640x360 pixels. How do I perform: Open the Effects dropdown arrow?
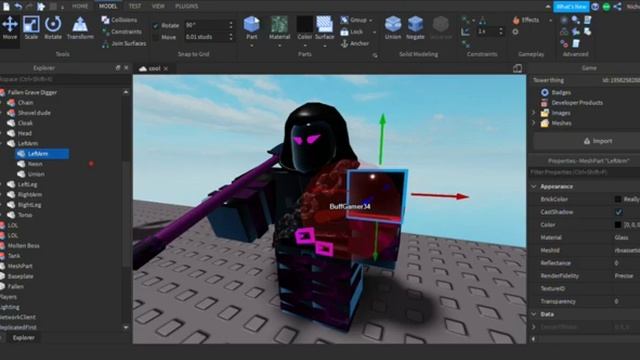click(x=550, y=20)
